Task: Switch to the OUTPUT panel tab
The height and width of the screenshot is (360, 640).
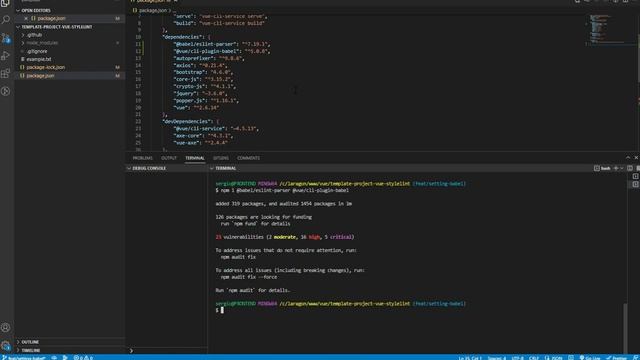Action: [x=169, y=158]
